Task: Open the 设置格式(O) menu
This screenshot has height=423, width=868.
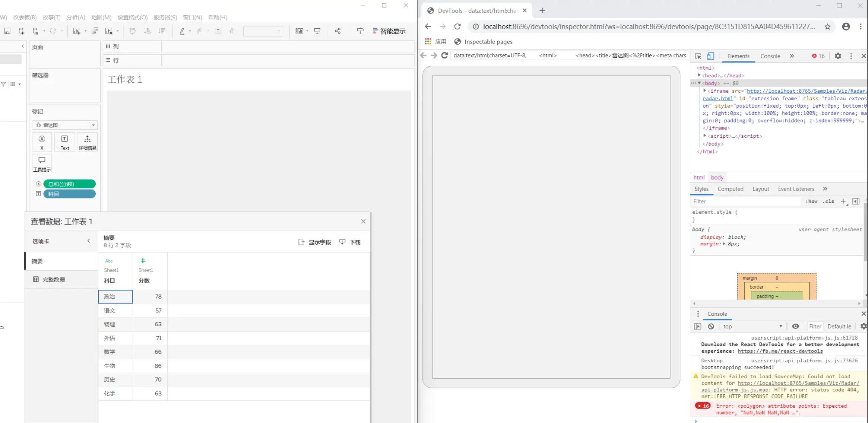Action: point(133,18)
